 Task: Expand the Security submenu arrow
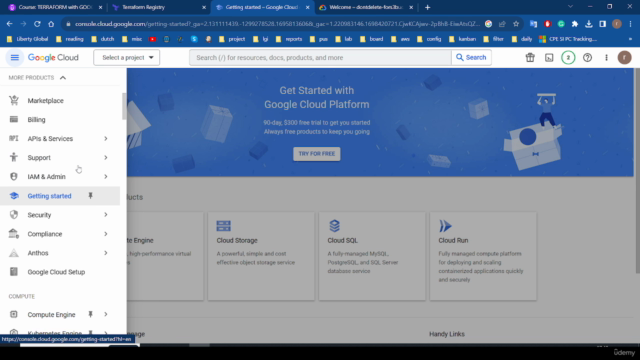pyautogui.click(x=106, y=215)
